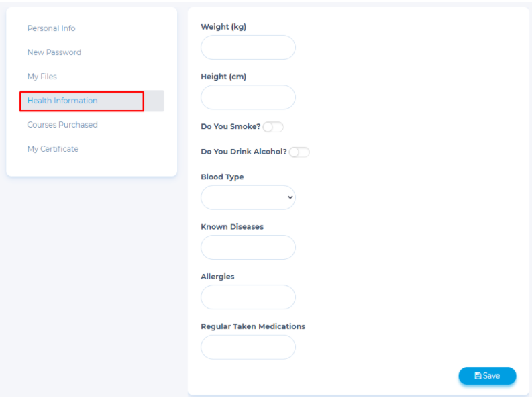Click the Do You Smoke label
532x398 pixels.
[x=230, y=127]
